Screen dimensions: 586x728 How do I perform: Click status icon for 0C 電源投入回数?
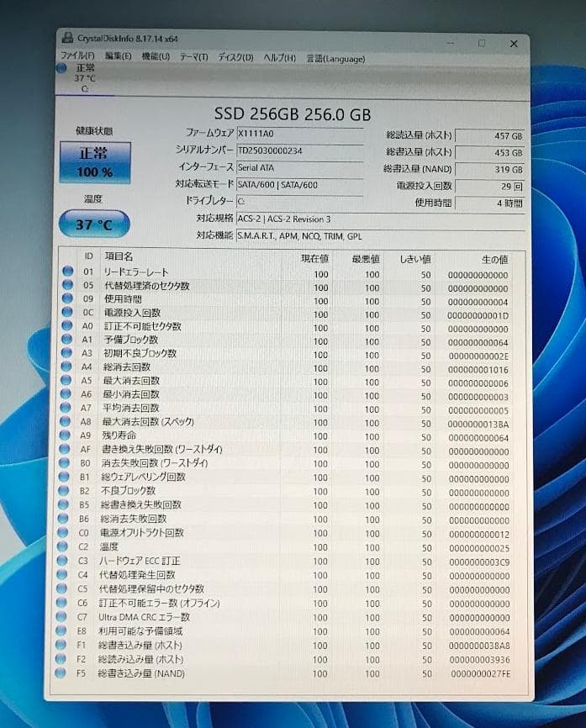click(67, 312)
